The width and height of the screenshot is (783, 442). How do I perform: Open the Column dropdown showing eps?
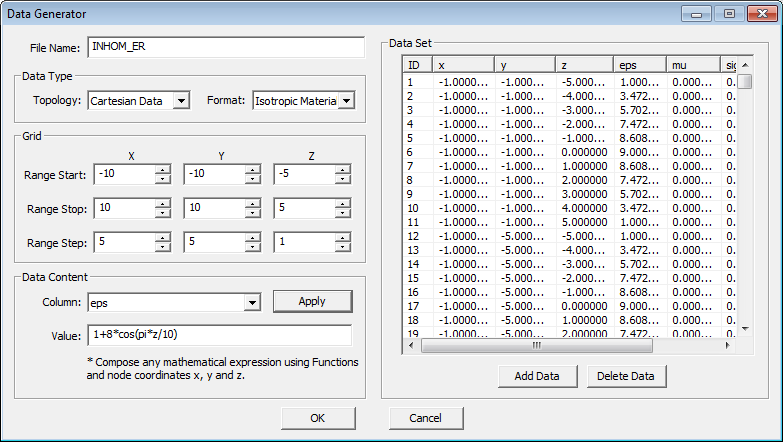(x=251, y=302)
